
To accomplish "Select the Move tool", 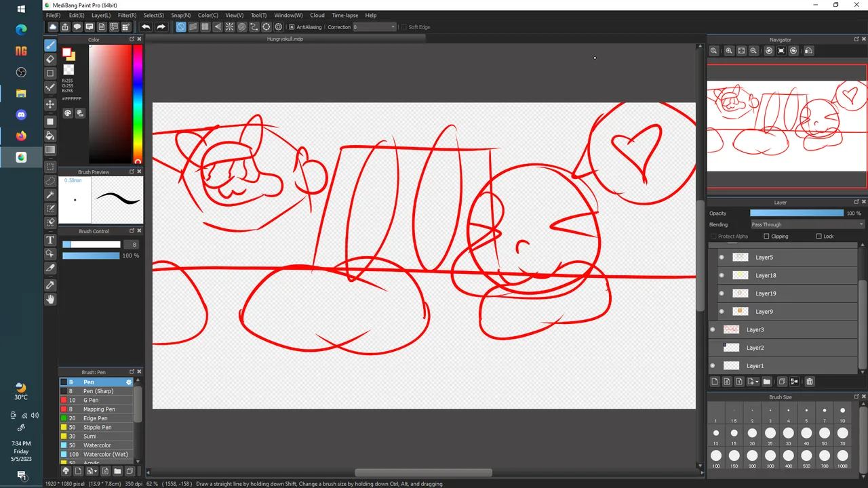I will click(x=50, y=104).
